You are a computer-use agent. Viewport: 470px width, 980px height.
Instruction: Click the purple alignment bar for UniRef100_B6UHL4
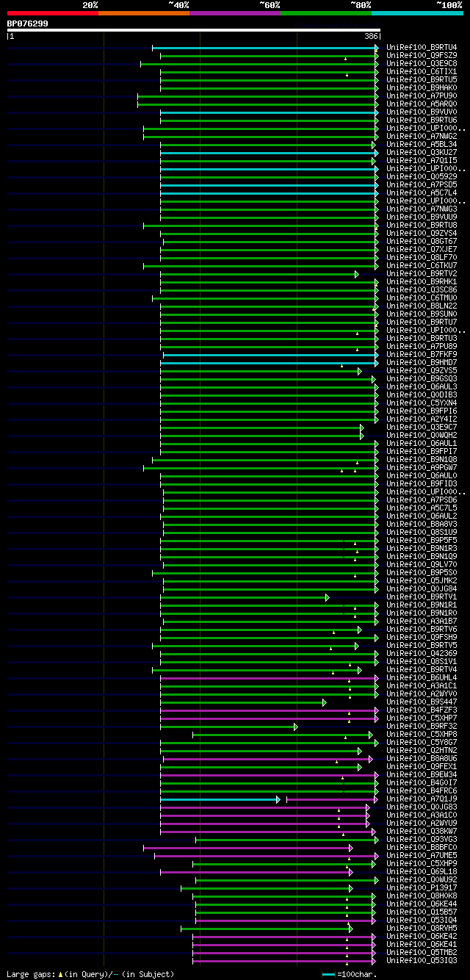[269, 678]
